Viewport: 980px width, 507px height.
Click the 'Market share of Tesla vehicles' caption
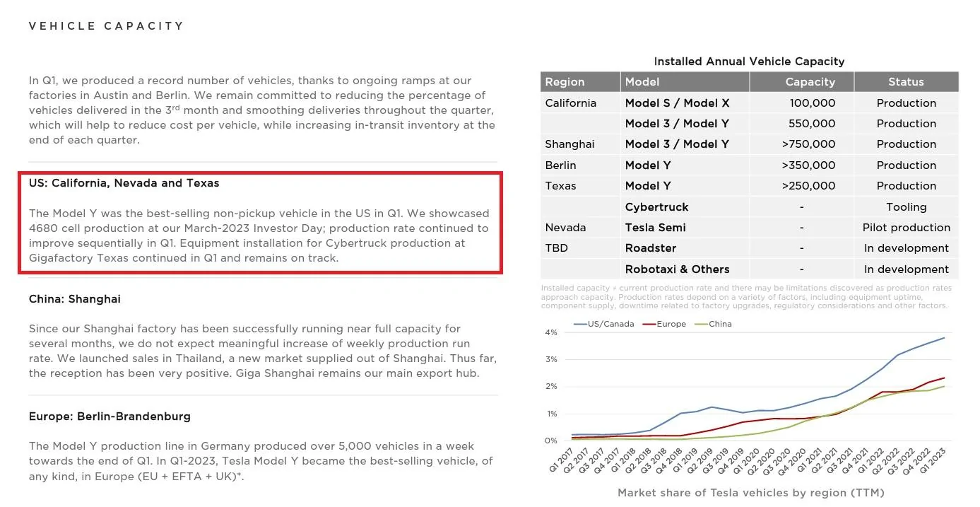[x=750, y=492]
